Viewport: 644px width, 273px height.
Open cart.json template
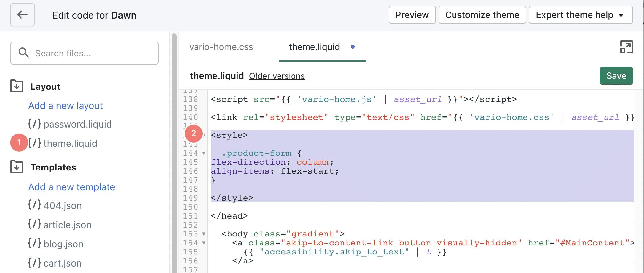62,263
